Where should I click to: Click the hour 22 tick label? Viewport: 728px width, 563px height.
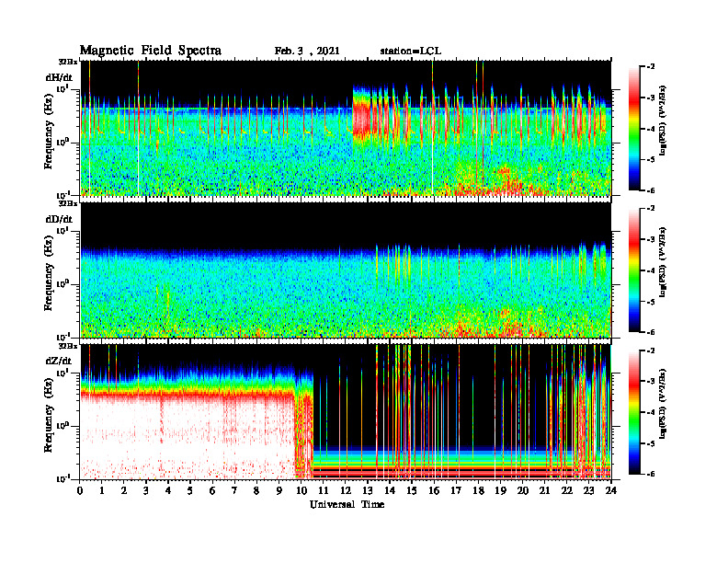pyautogui.click(x=566, y=490)
